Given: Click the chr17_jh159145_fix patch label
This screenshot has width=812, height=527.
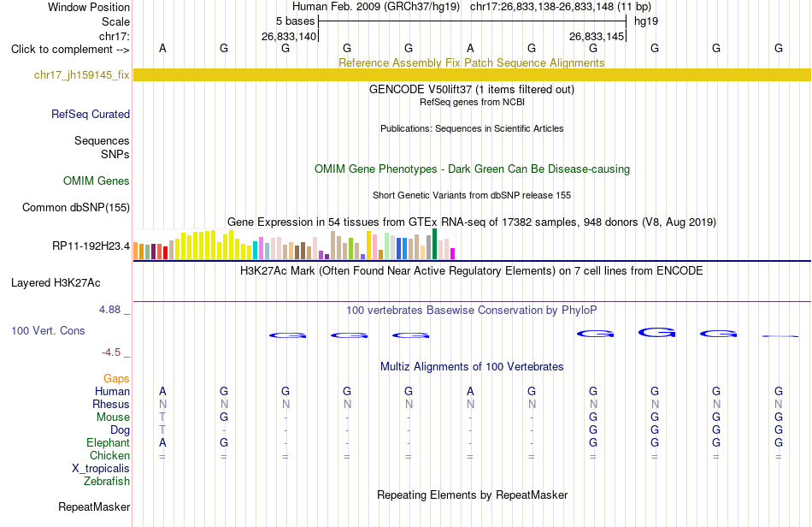Looking at the screenshot, I should [82, 75].
